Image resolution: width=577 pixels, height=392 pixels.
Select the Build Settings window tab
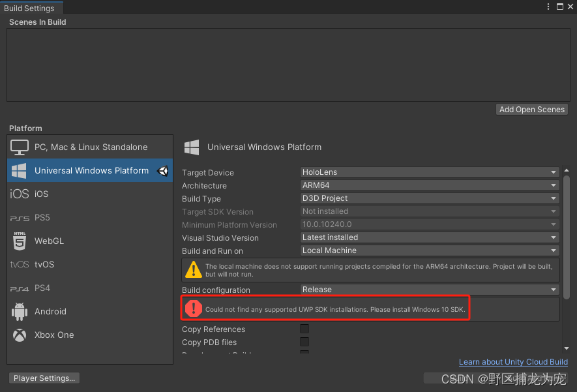click(29, 8)
